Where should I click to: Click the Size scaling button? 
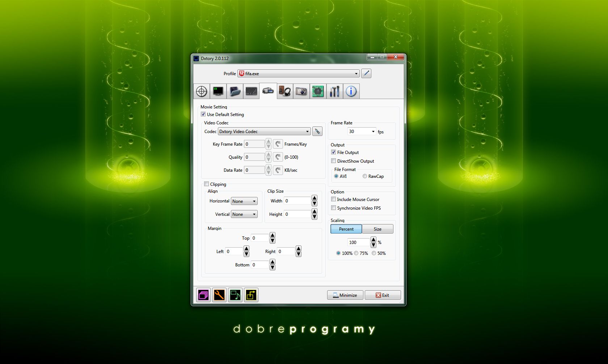click(377, 229)
